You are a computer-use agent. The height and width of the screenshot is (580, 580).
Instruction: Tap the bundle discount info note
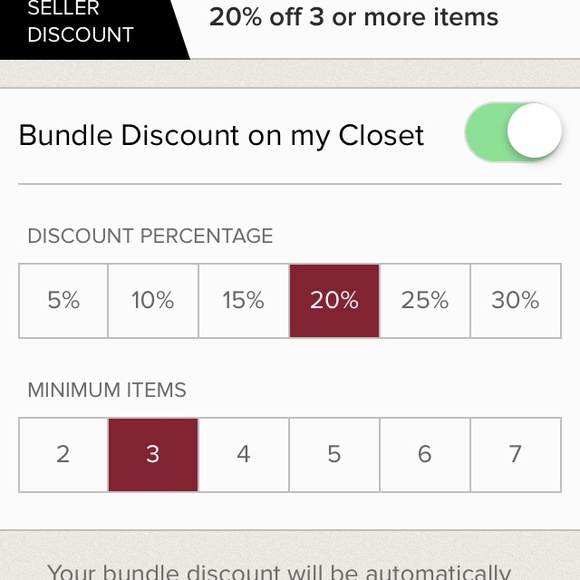click(279, 571)
